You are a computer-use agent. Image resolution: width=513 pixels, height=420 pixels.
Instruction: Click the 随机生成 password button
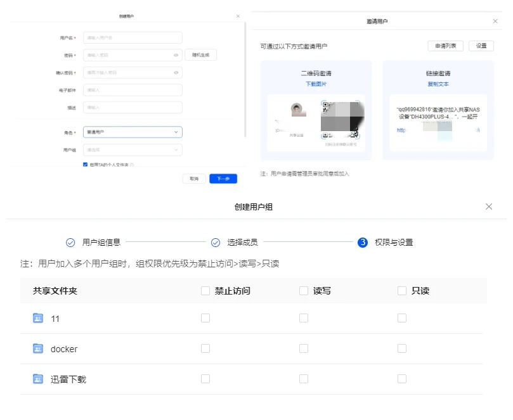point(201,55)
